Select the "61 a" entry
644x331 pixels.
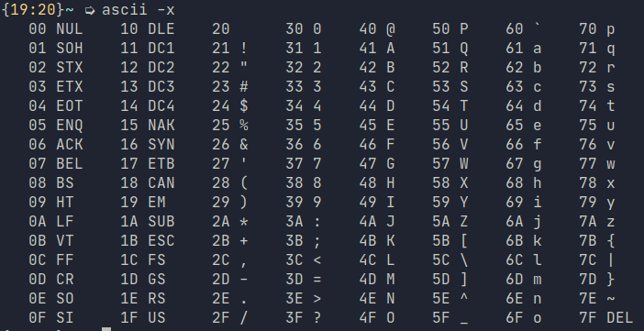click(524, 48)
